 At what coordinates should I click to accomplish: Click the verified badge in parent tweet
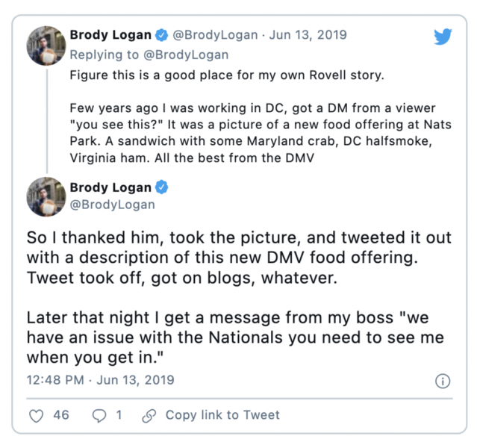point(161,35)
